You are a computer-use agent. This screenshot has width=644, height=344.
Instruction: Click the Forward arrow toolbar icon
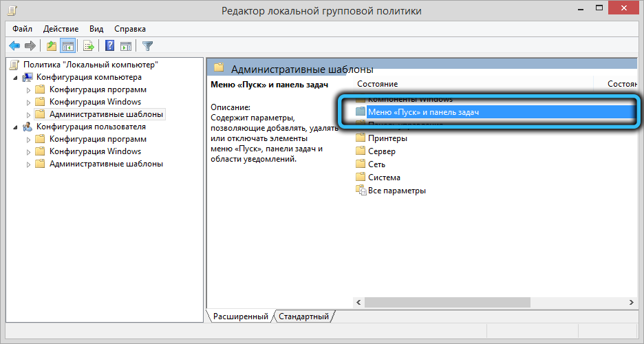[30, 46]
